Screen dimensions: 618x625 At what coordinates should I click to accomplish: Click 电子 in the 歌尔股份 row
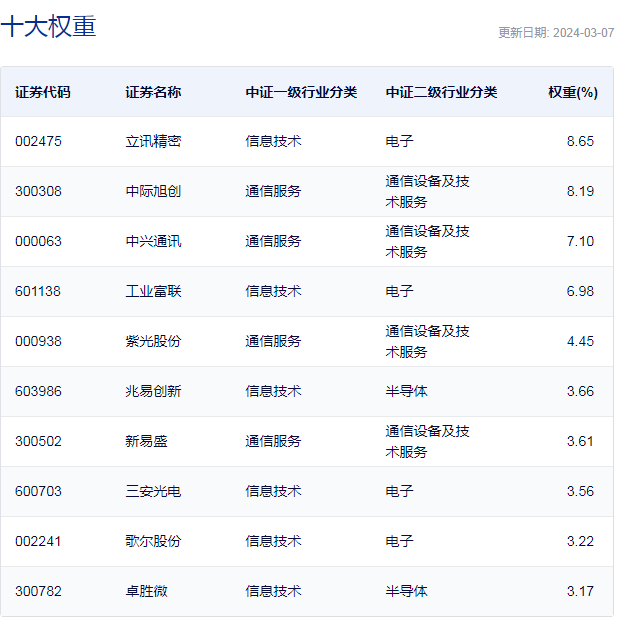point(400,541)
